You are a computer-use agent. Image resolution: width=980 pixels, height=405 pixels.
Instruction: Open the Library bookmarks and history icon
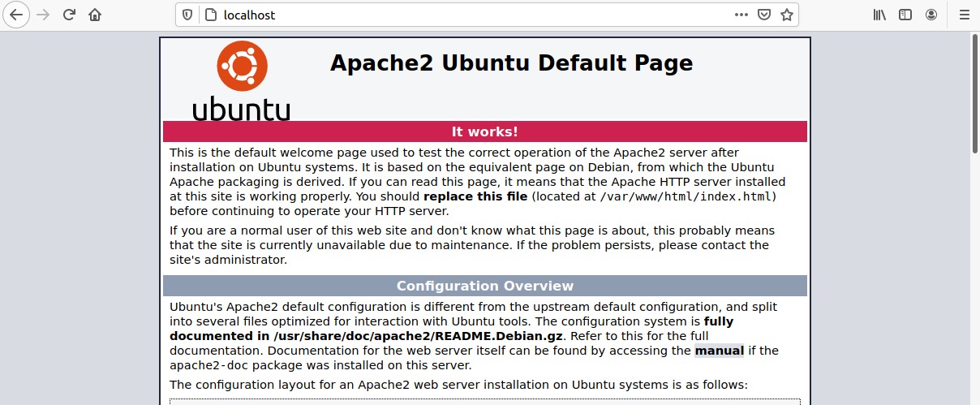tap(879, 15)
